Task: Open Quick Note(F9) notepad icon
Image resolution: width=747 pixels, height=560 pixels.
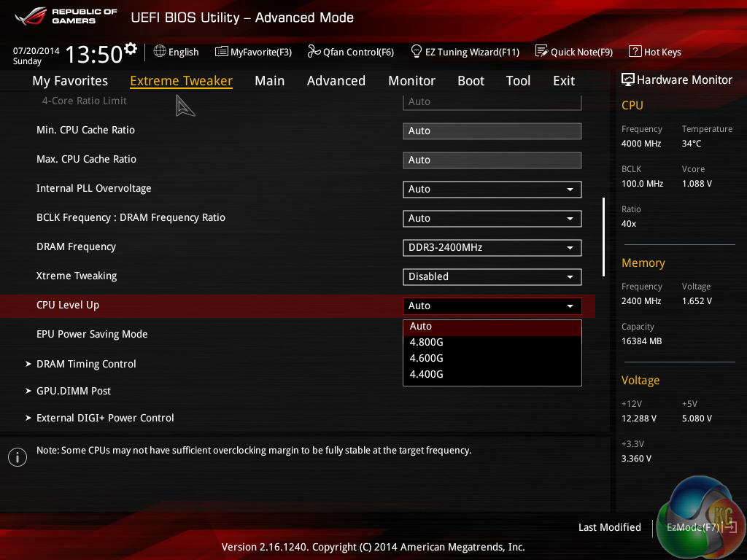Action: pos(541,51)
